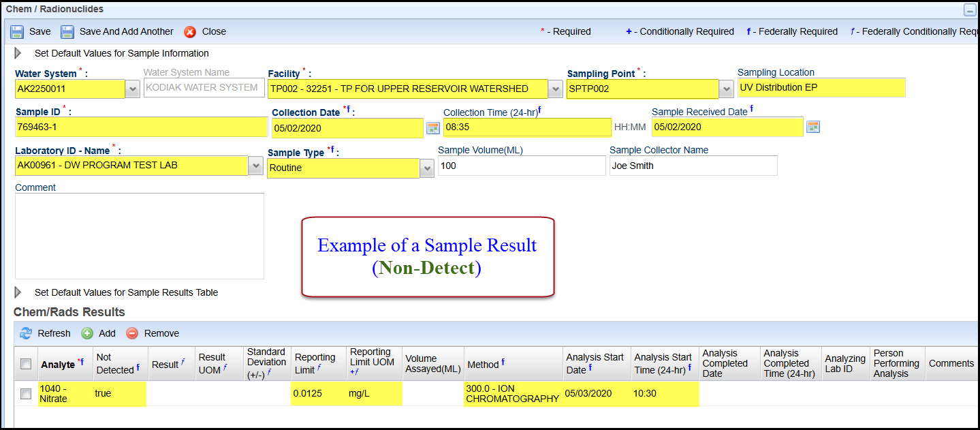This screenshot has width=980, height=430.
Task: Check the select-all checkbox in results header
Action: (26, 364)
